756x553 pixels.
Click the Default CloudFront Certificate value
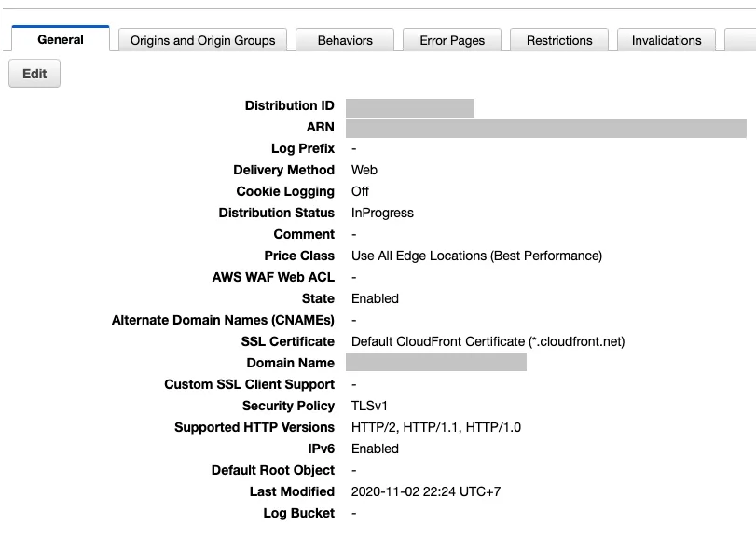(x=488, y=341)
